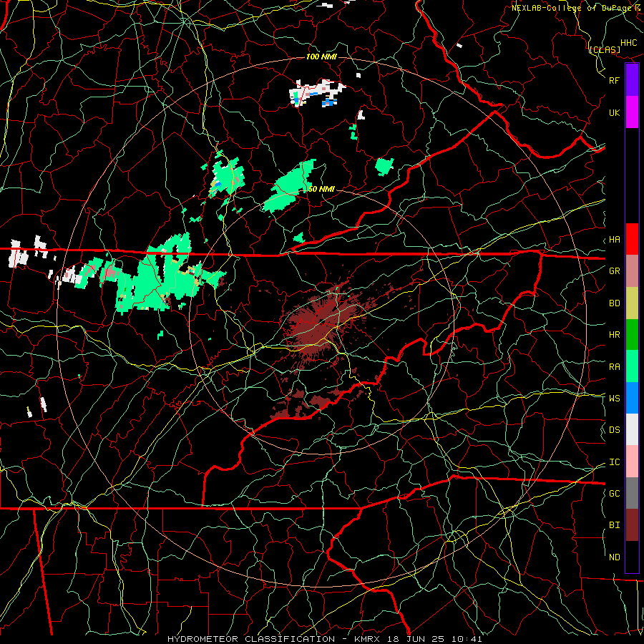
Task: Click the RA legend label
Action: tap(615, 367)
